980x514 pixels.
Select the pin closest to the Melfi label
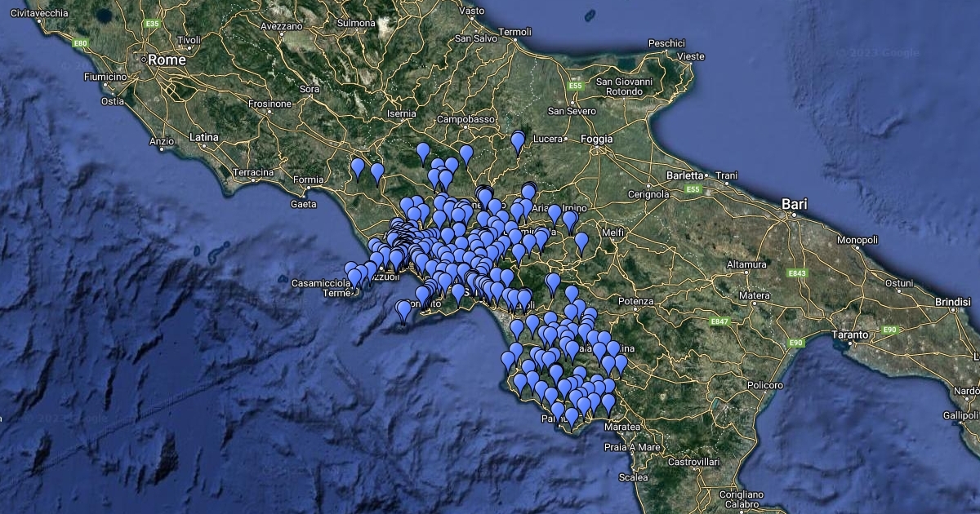[x=581, y=241]
